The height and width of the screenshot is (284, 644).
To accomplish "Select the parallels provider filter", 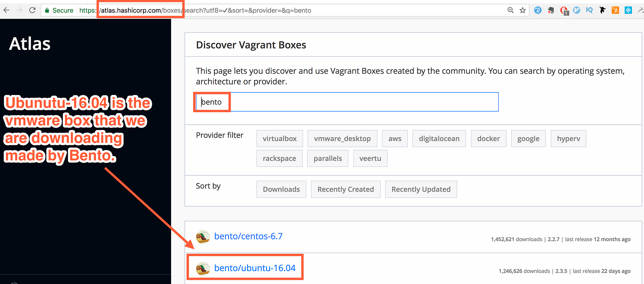I will click(328, 158).
